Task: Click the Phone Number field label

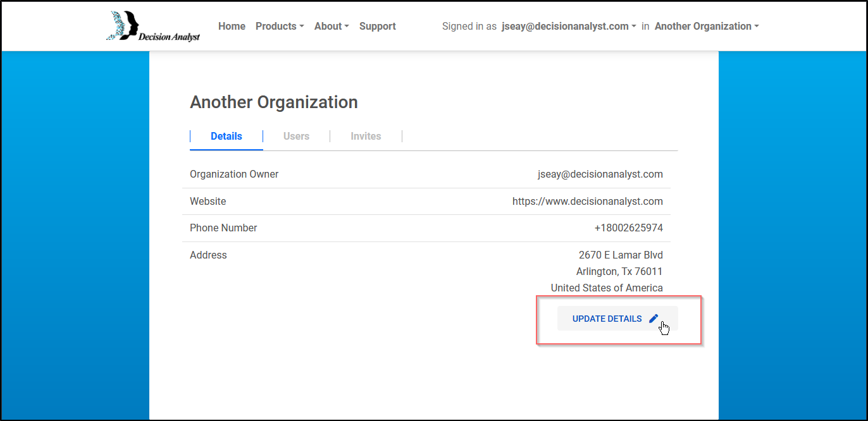Action: coord(223,228)
